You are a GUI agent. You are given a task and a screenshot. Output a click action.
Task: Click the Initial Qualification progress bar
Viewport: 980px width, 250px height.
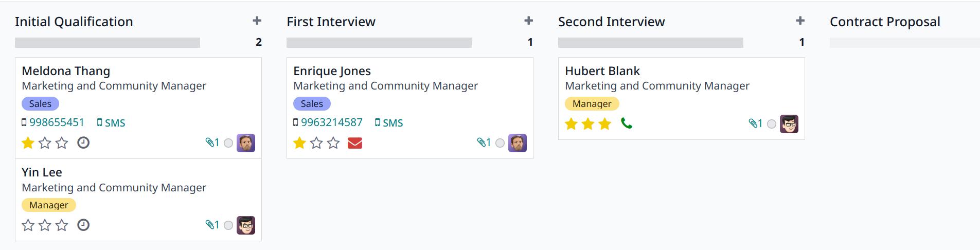click(108, 43)
